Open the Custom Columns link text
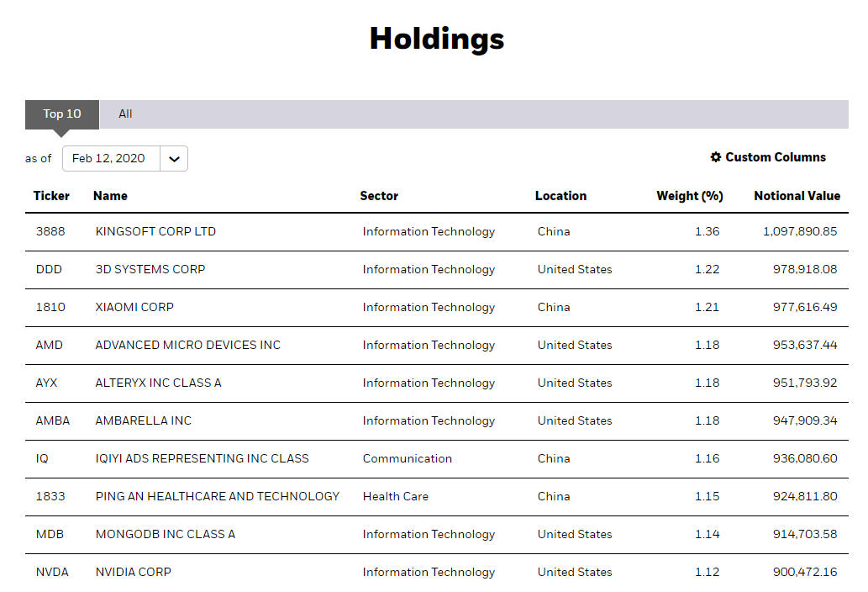 776,157
